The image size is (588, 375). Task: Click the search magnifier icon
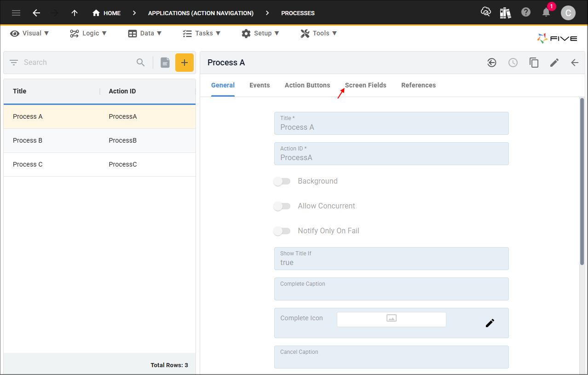pos(141,63)
